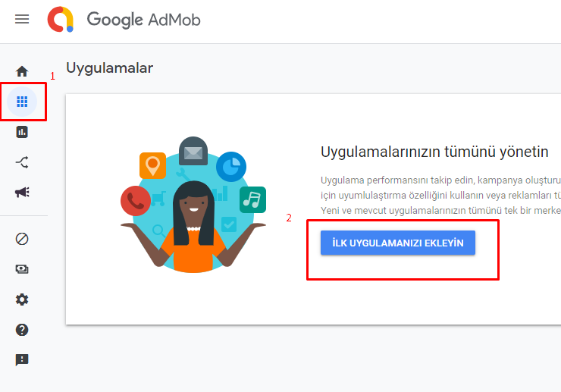Open Reports bar chart icon
This screenshot has width=561, height=392.
(22, 132)
